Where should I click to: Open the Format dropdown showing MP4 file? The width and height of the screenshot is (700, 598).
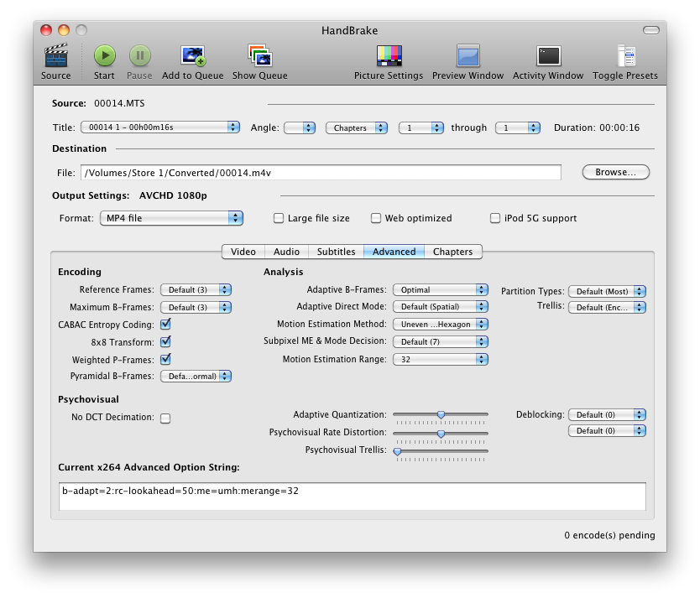tap(170, 218)
